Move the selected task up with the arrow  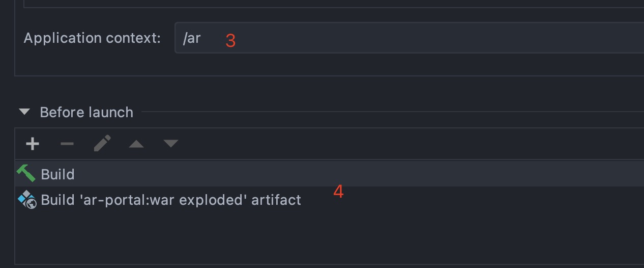136,144
